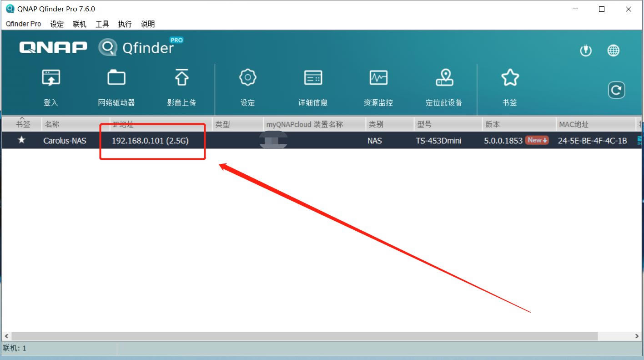Open the 书签 bookmarks star icon

pyautogui.click(x=510, y=78)
